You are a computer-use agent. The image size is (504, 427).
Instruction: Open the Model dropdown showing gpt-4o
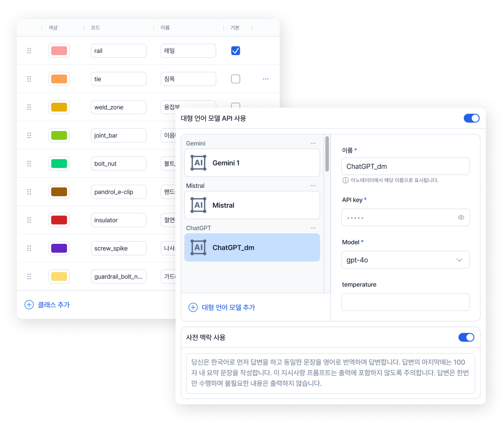click(405, 260)
